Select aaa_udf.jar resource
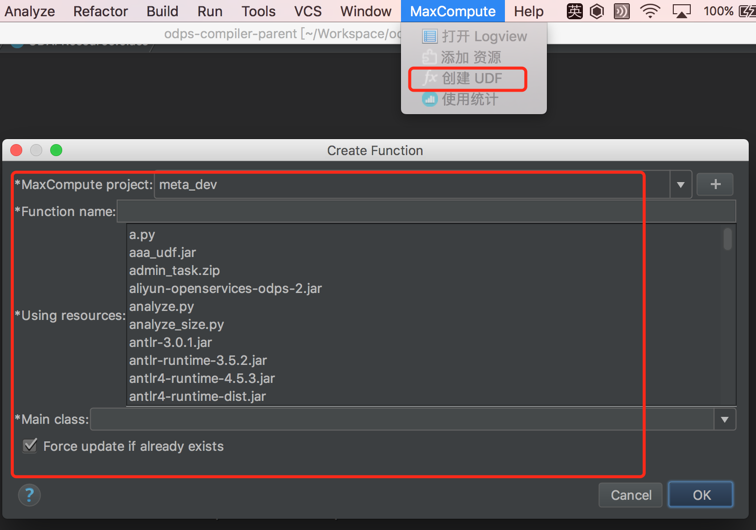 (x=424, y=253)
